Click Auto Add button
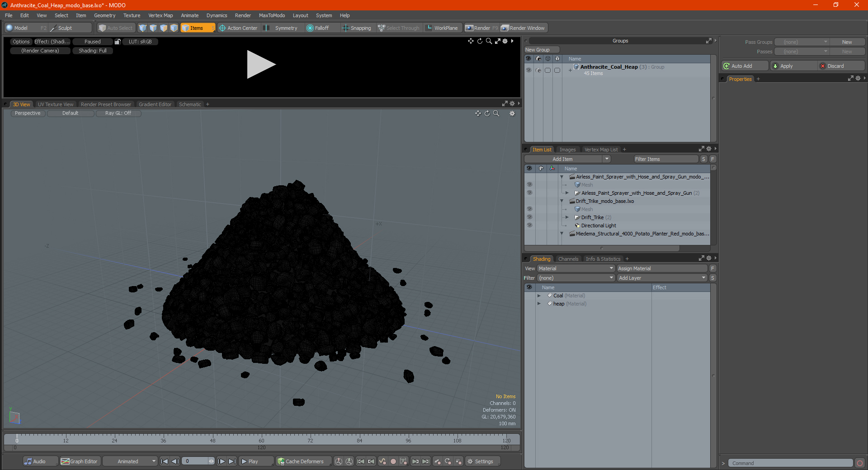The image size is (868, 470). click(x=745, y=66)
